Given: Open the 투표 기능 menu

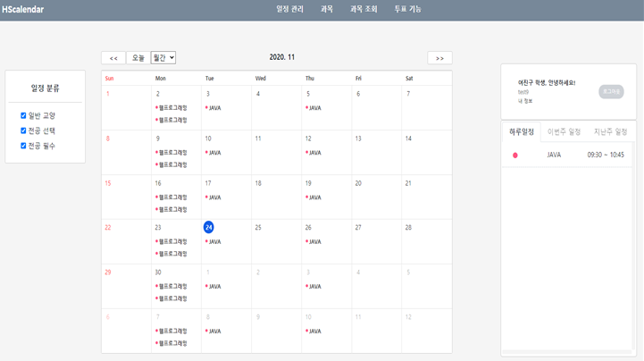Looking at the screenshot, I should tap(408, 9).
